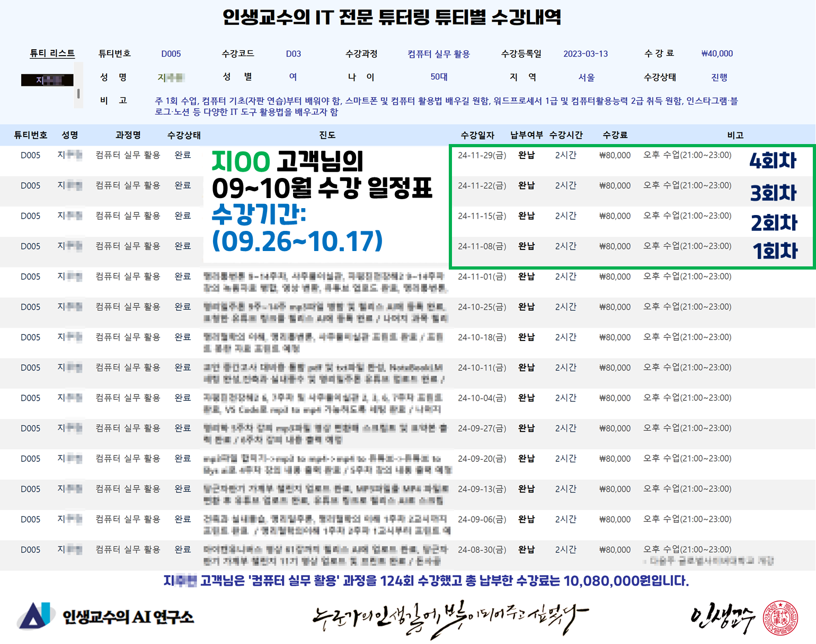Click 2시간 in the 24-09-20 row
The height and width of the screenshot is (644, 816).
tap(565, 459)
